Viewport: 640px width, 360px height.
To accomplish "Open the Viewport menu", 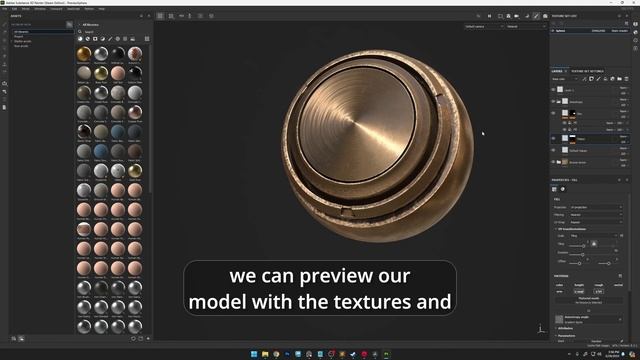I will point(56,9).
